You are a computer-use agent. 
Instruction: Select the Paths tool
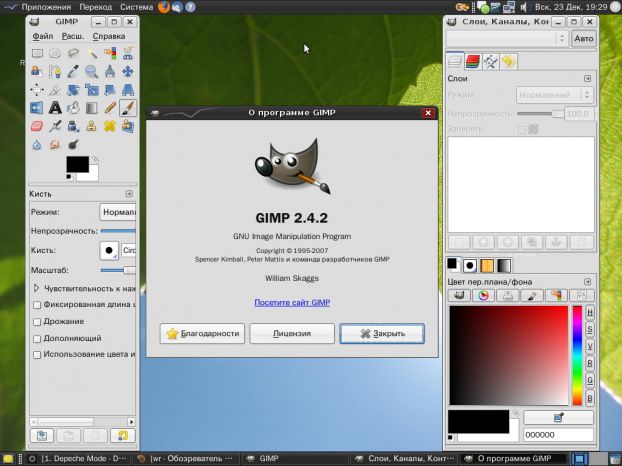pyautogui.click(x=55, y=71)
